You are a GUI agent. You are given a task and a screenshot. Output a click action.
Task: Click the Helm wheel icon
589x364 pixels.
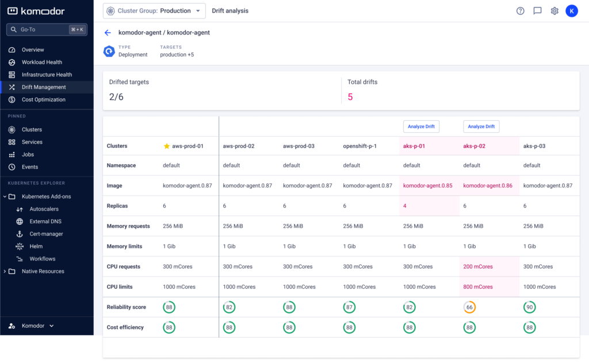(20, 246)
